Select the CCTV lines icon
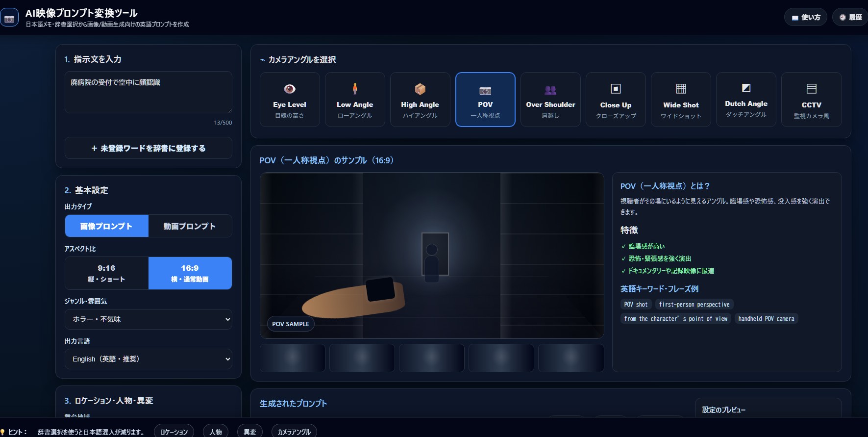Image resolution: width=868 pixels, height=437 pixels. coord(812,89)
